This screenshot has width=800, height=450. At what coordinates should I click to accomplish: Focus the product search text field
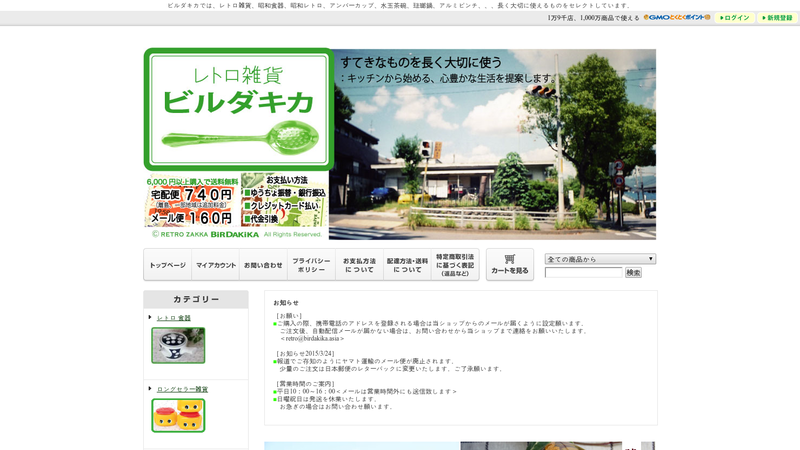(x=584, y=272)
